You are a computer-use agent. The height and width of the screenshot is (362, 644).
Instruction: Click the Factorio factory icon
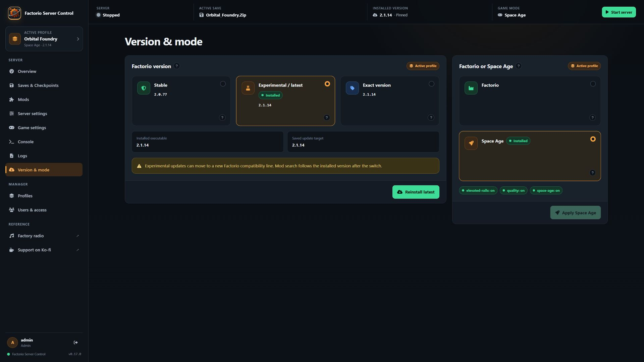tap(471, 88)
